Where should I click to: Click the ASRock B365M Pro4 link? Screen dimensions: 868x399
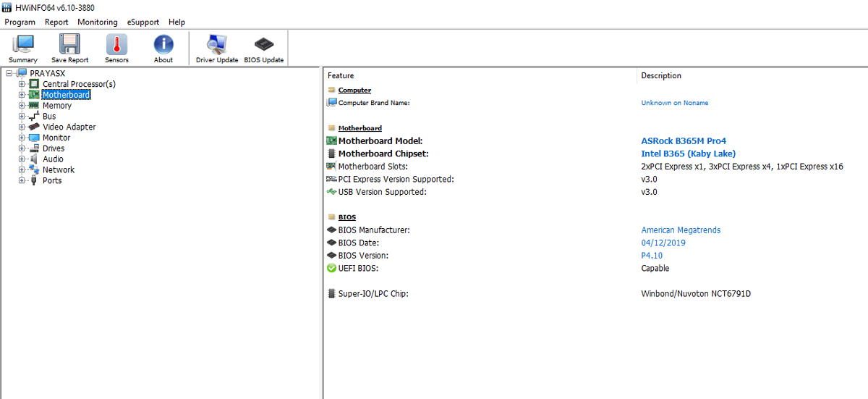[683, 141]
